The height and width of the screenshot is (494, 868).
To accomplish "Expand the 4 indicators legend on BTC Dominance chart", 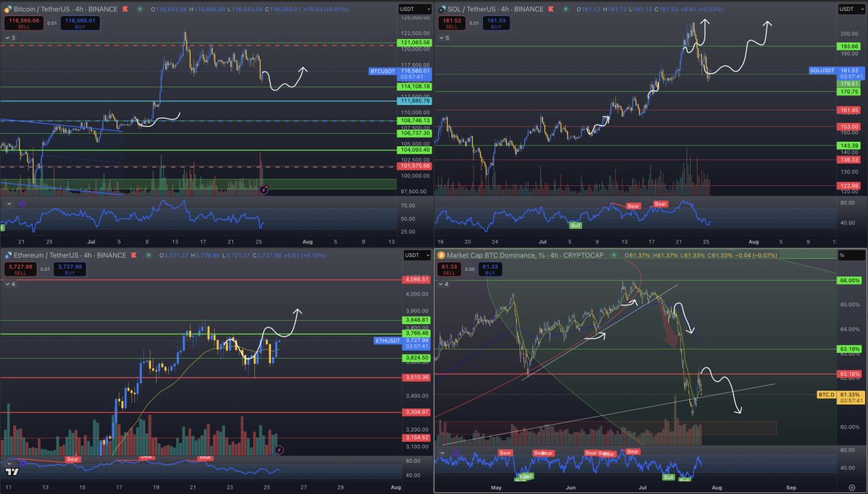I will (x=443, y=284).
